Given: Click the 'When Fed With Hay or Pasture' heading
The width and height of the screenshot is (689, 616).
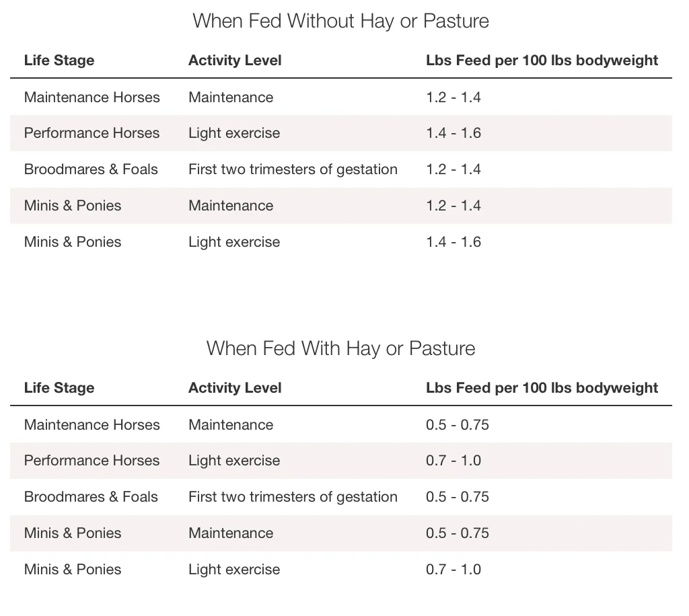Looking at the screenshot, I should tap(340, 348).
